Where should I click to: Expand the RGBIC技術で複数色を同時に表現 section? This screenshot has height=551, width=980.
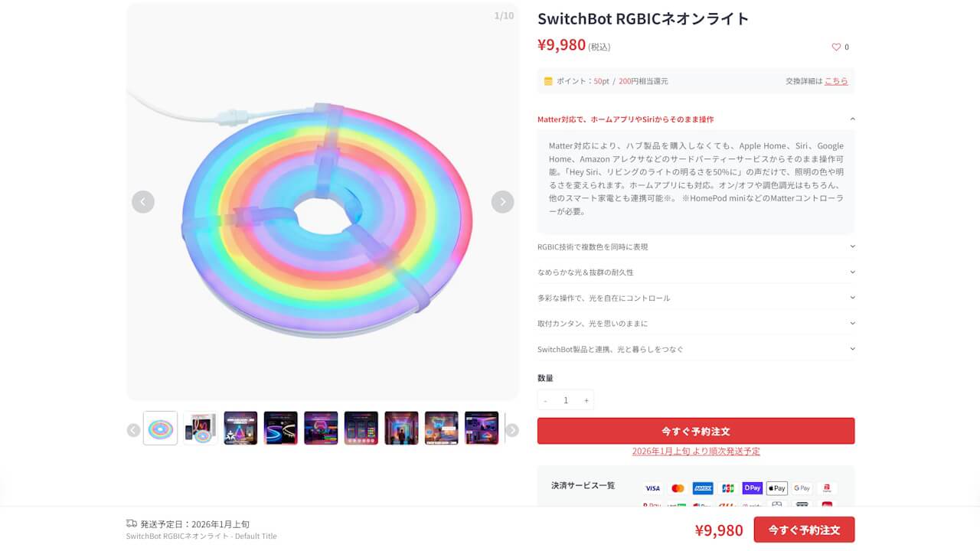852,246
